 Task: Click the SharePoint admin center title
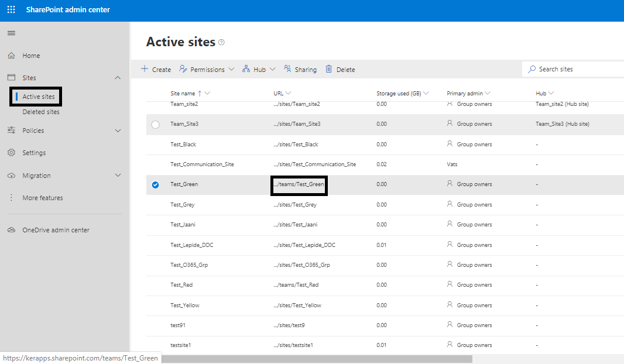pos(68,9)
